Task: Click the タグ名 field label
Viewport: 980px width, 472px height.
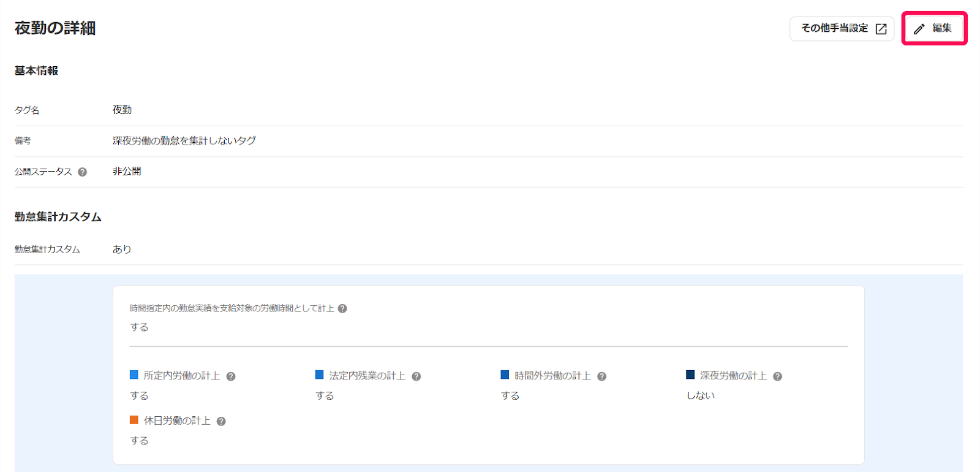Action: (27, 110)
